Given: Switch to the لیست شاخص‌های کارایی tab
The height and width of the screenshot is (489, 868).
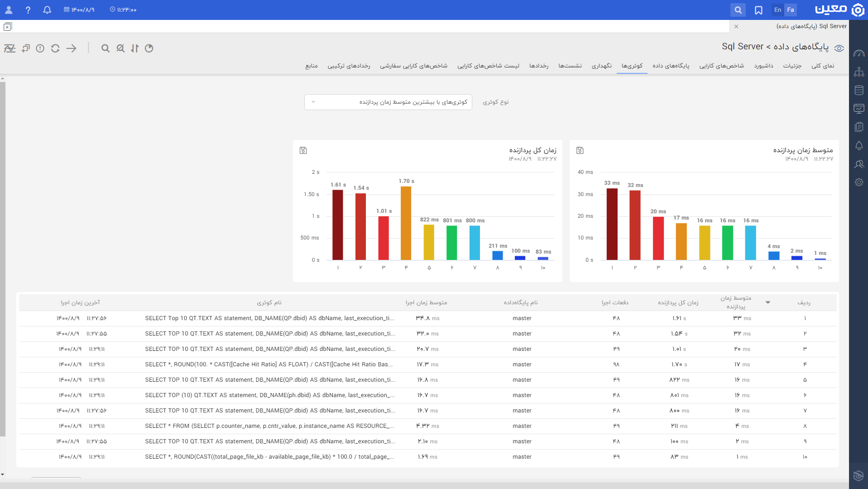Looking at the screenshot, I should [489, 66].
